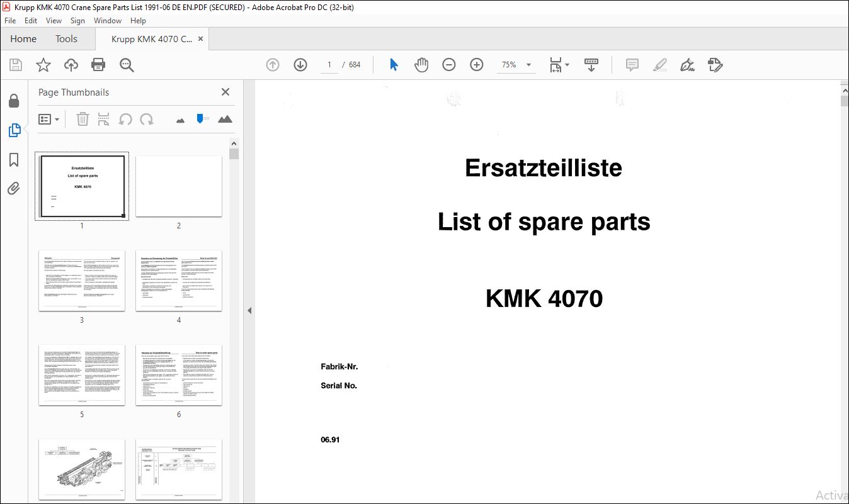The image size is (849, 504).
Task: Select the Hand pan tool
Action: [x=421, y=65]
